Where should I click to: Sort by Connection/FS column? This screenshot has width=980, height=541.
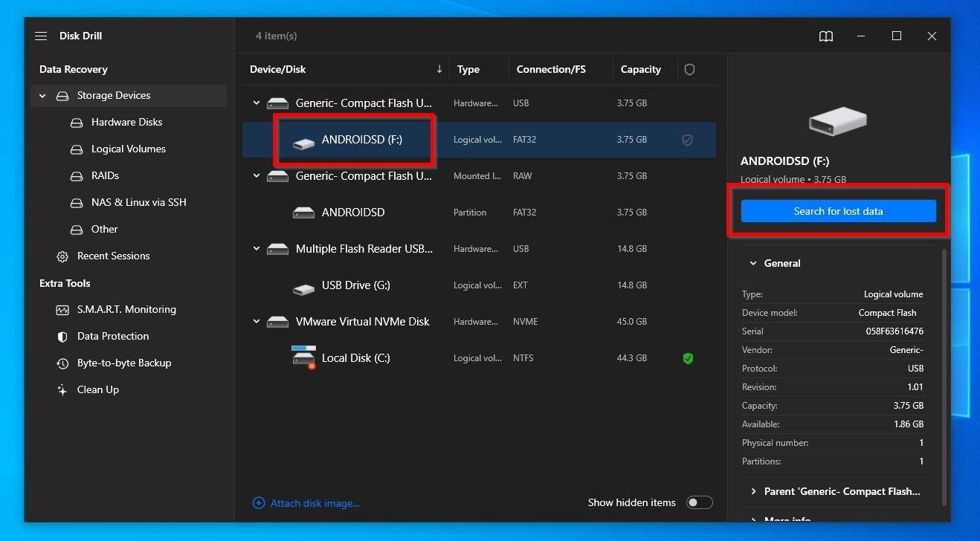551,69
